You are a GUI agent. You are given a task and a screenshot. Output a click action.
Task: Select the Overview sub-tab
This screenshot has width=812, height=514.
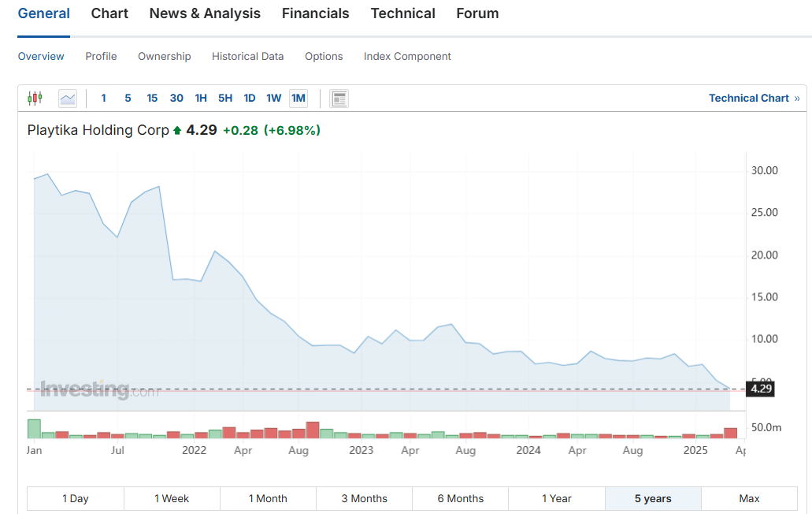click(41, 57)
